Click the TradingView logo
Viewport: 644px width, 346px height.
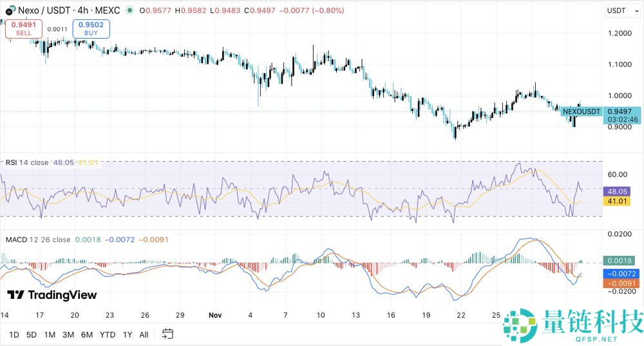52,295
